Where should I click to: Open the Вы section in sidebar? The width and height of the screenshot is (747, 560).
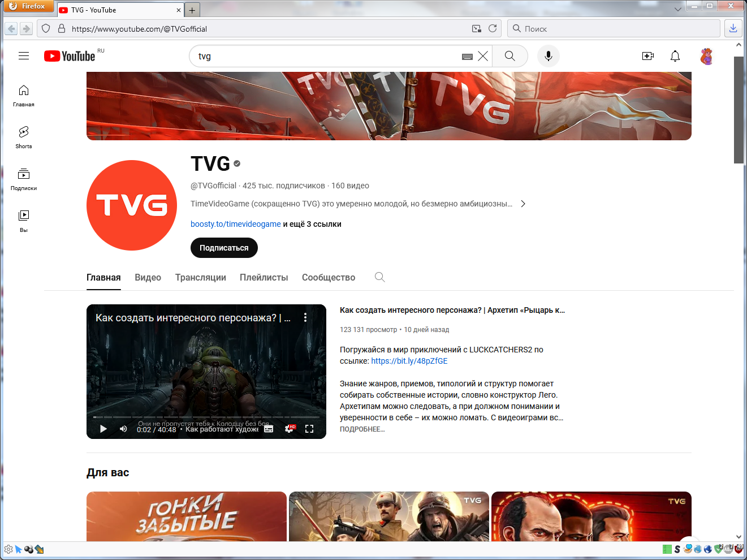[24, 221]
